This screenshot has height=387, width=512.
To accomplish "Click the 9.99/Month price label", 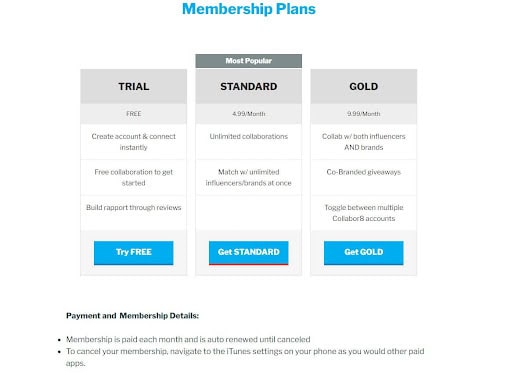I will [364, 114].
